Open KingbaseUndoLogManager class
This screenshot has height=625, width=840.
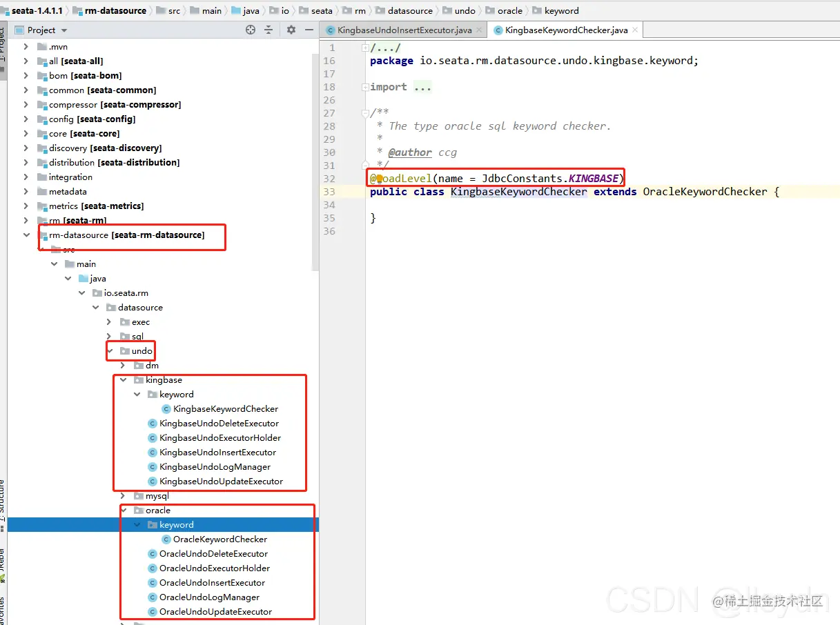pos(215,467)
